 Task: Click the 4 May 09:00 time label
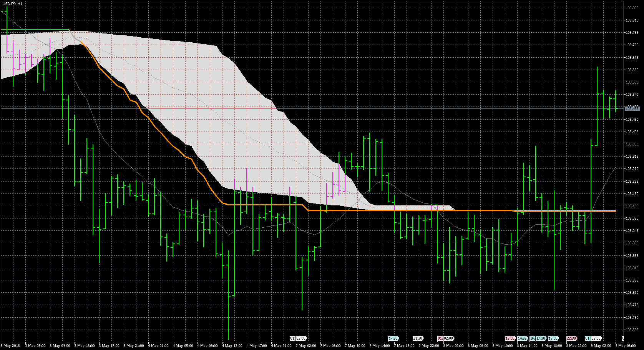(x=207, y=346)
